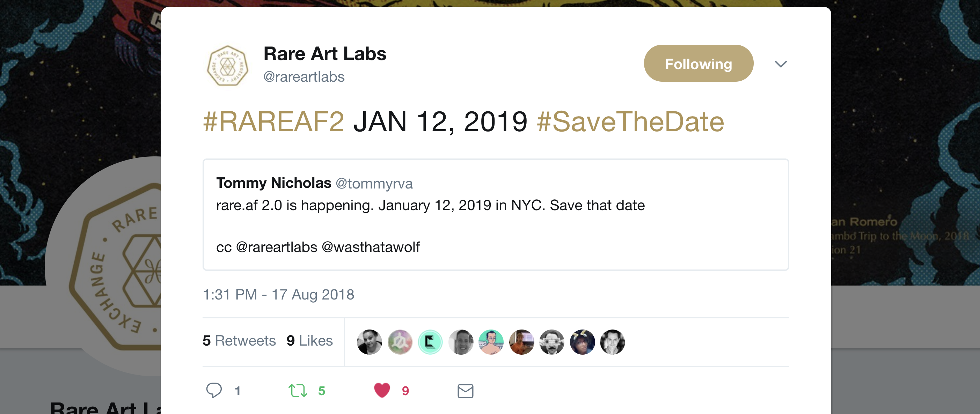Click the envelope direct message icon
Viewport: 980px width, 414px height.
[x=465, y=391]
